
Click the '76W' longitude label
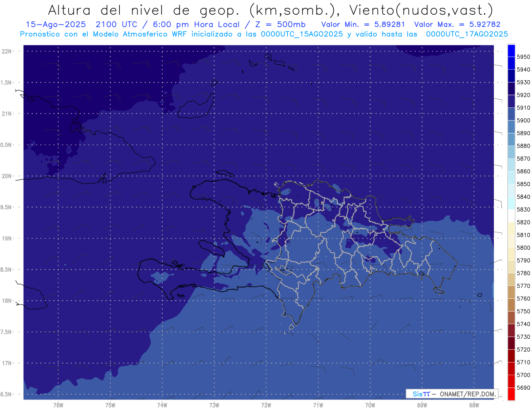(x=58, y=405)
